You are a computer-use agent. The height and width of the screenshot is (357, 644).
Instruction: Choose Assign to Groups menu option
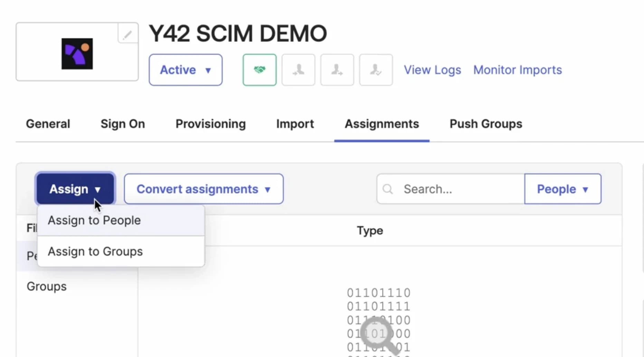click(x=121, y=252)
